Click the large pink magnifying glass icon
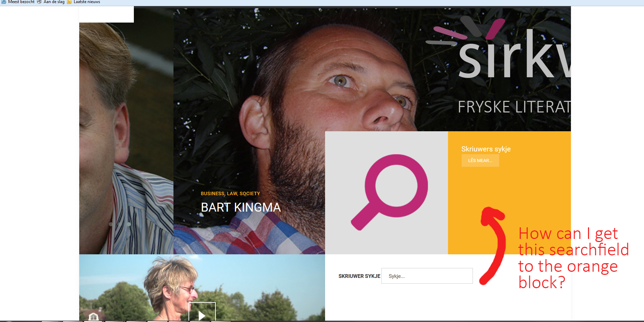The width and height of the screenshot is (644, 322). 389,192
